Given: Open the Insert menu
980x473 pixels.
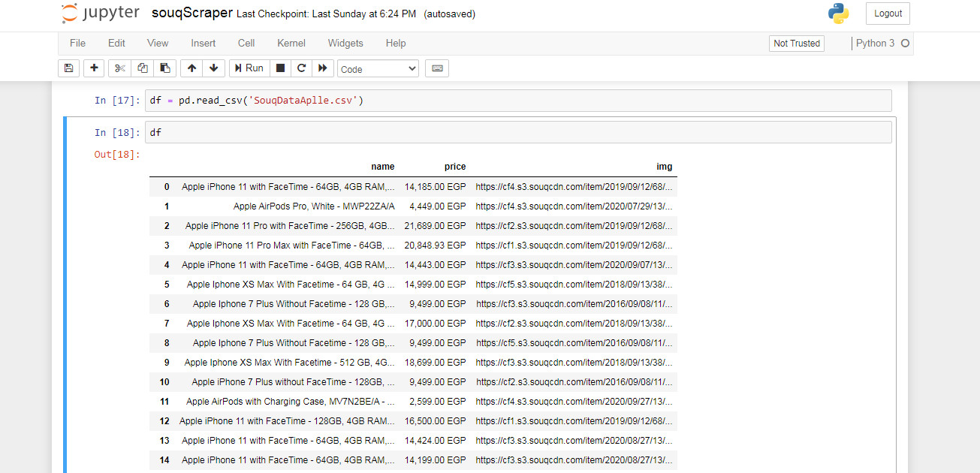Looking at the screenshot, I should click(x=204, y=44).
